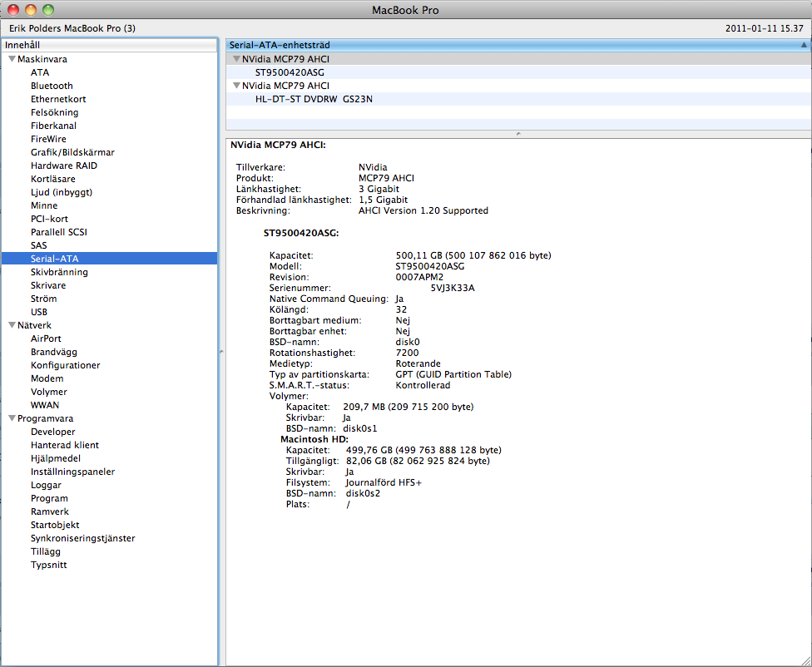This screenshot has height=667, width=812.
Task: Select Skrivare printers entry
Action: coord(48,285)
